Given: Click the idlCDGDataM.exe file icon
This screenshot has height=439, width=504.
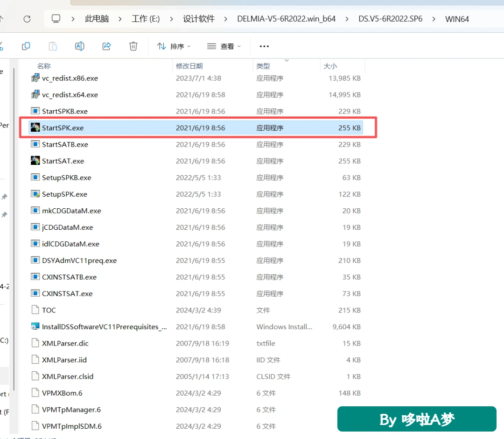Looking at the screenshot, I should tap(35, 244).
